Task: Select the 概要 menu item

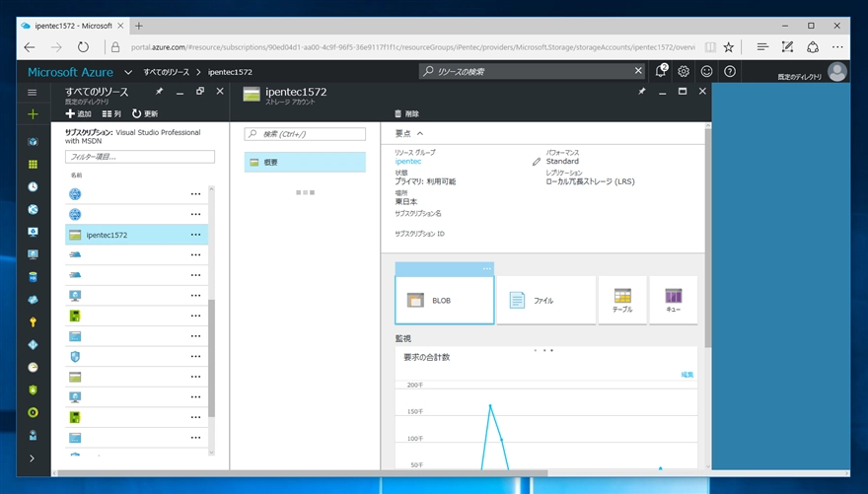Action: click(305, 162)
